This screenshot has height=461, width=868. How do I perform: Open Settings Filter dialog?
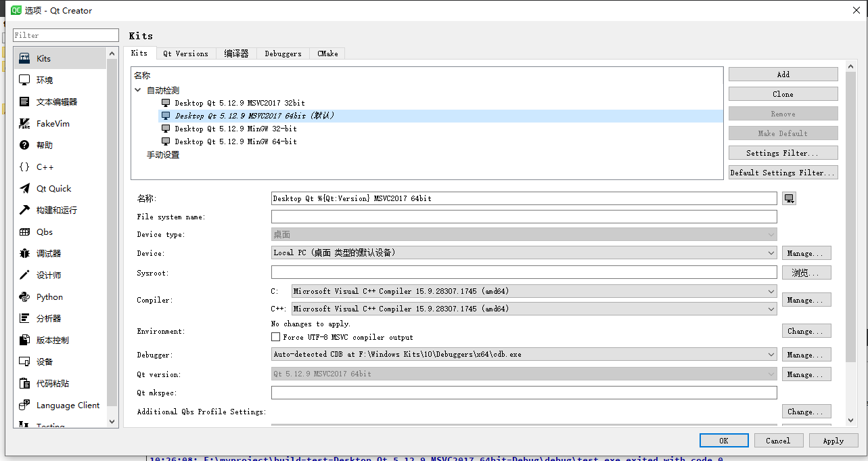(783, 152)
